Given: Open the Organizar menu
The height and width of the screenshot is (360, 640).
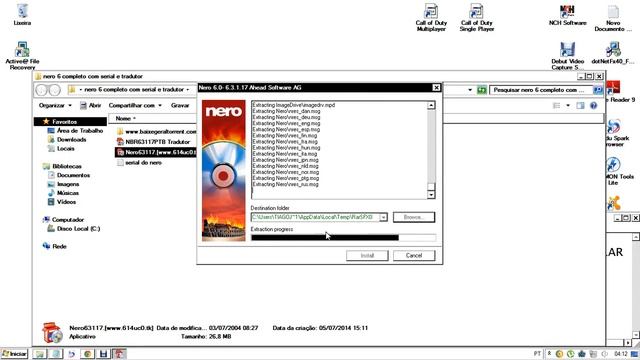Looking at the screenshot, I should click(55, 105).
